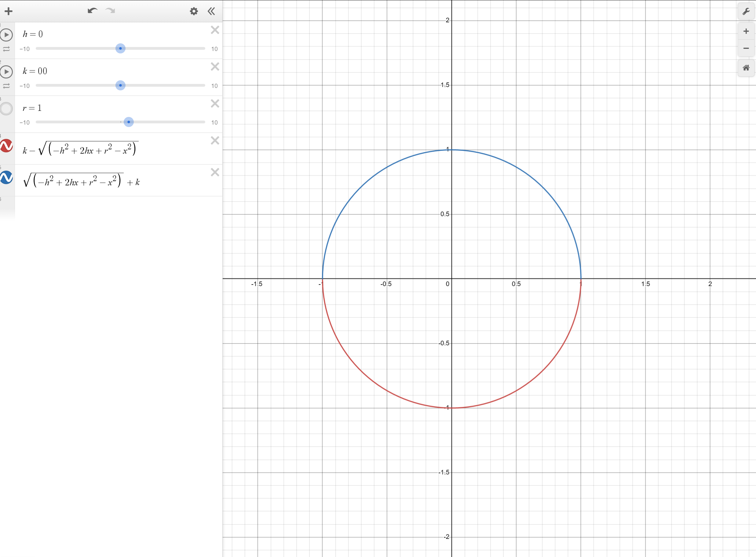This screenshot has height=557, width=756.
Task: Collapse the expression list panel
Action: point(211,12)
